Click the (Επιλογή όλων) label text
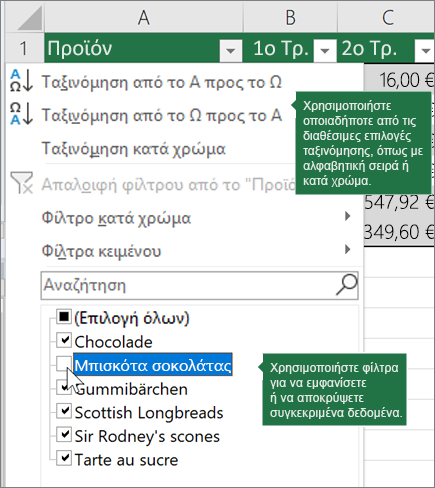Image resolution: width=435 pixels, height=488 pixels. coord(132,318)
